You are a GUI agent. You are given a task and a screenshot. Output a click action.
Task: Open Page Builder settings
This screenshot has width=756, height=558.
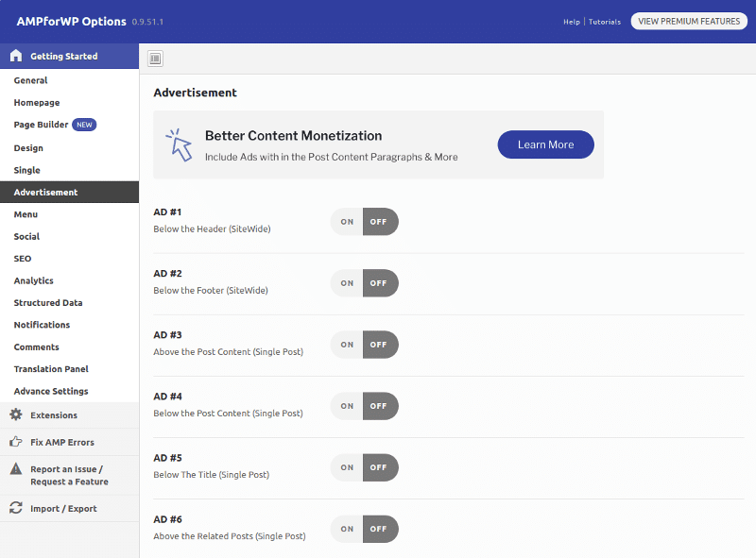[69, 125]
